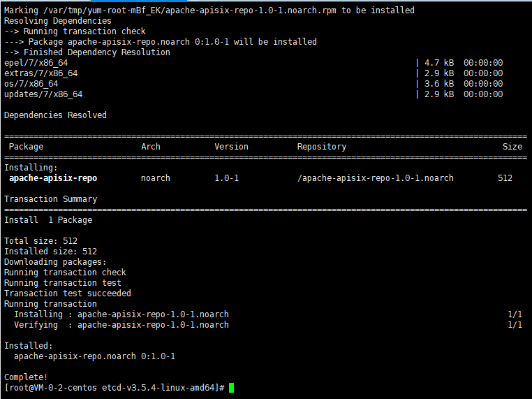This screenshot has height=399, width=532.
Task: Select "apache-apisix-repo.noarch 0:1.0-1" under Installed
Action: tap(95, 356)
